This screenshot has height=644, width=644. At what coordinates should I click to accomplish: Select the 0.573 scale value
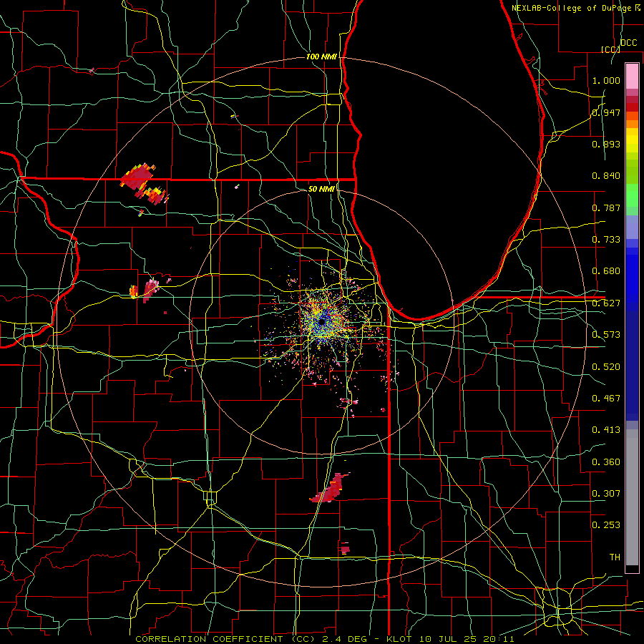[606, 335]
